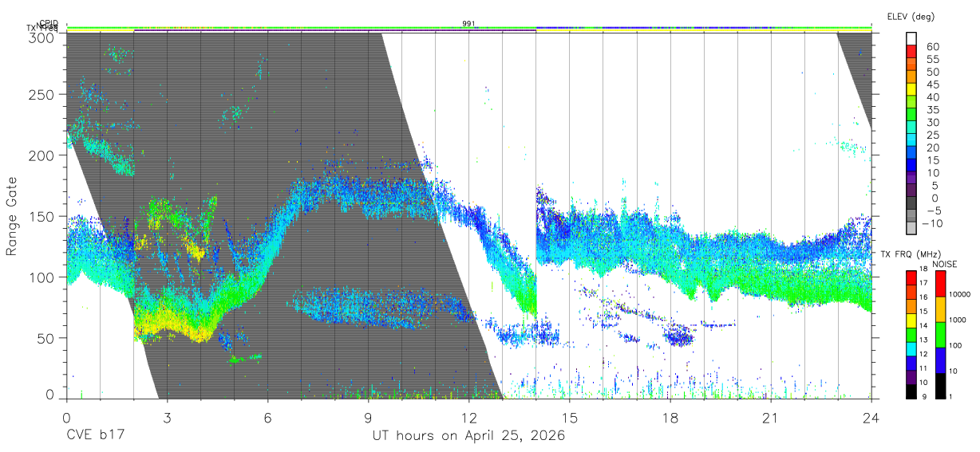The width and height of the screenshot is (980, 452).
Task: Click the '6' UT hour tick label
Action: pos(267,418)
